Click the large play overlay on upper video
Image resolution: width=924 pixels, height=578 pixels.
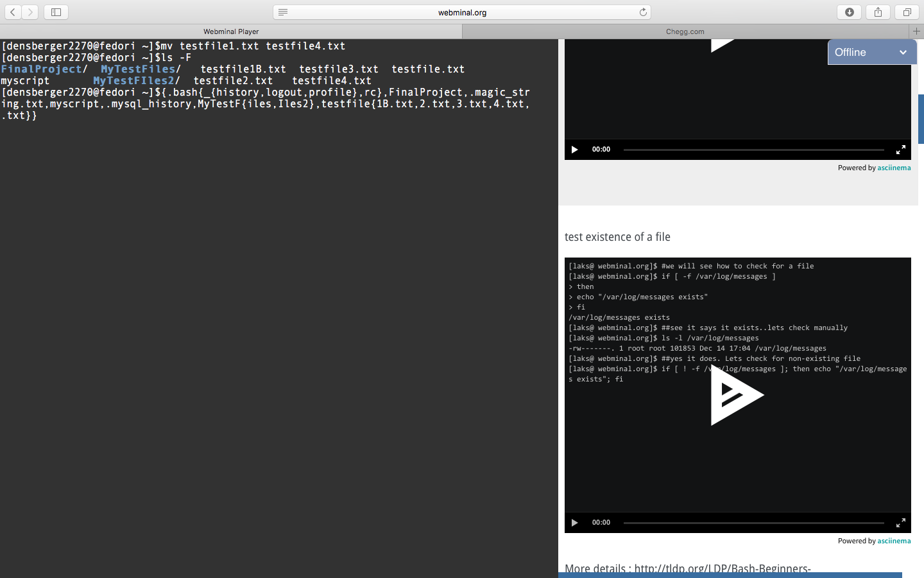pos(723,45)
